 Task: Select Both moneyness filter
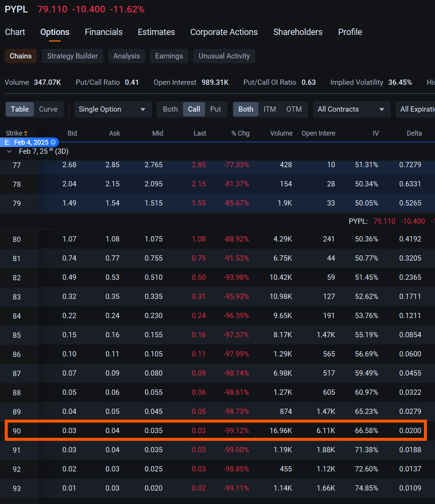click(246, 109)
